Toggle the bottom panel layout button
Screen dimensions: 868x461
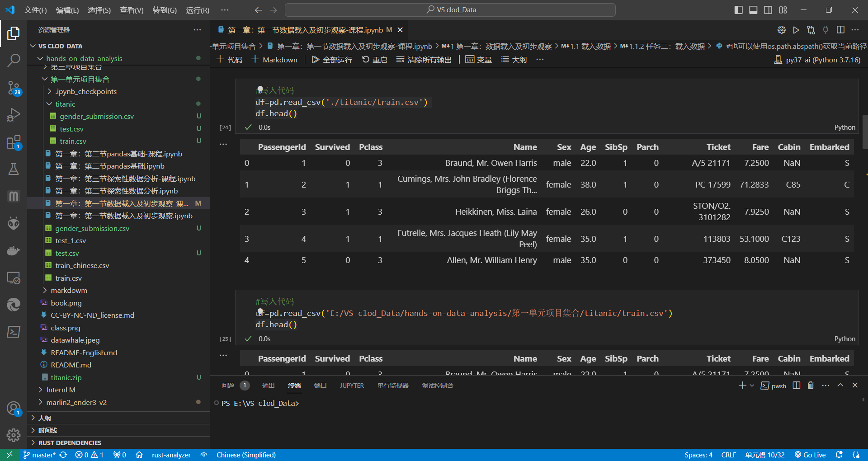coord(753,10)
